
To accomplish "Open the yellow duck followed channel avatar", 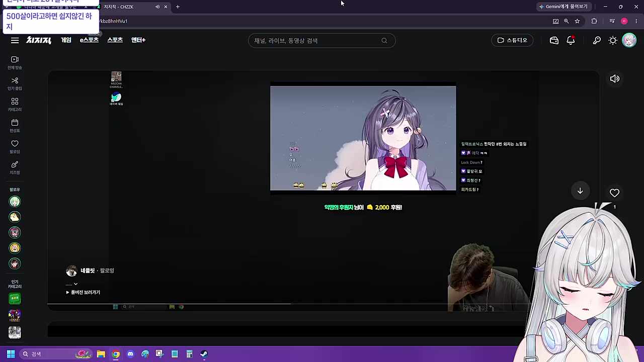I will point(15,217).
